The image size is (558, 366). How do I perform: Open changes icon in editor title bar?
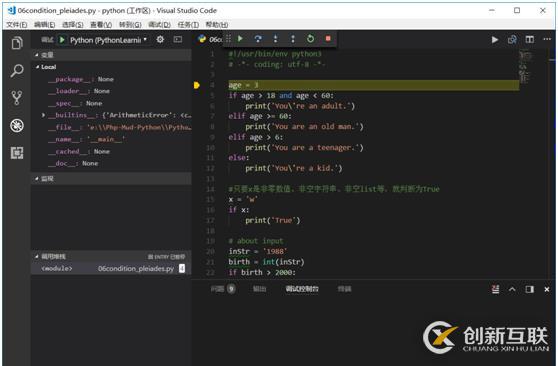[512, 40]
